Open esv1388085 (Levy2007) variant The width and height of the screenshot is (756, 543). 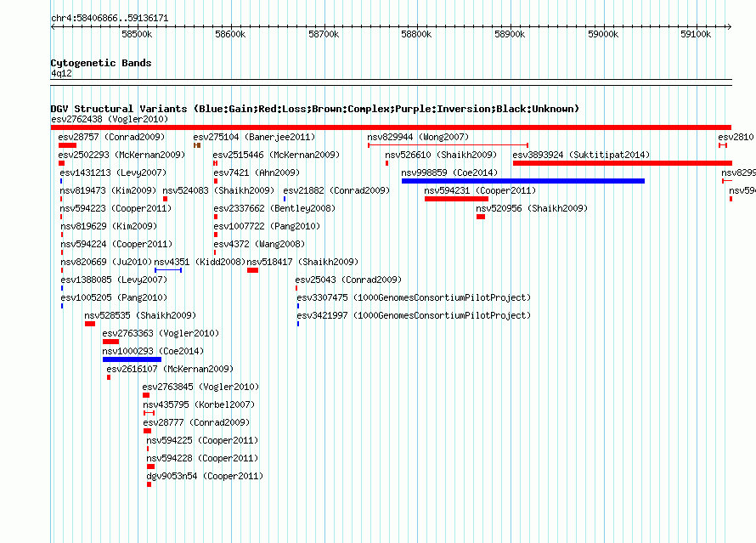115,280
